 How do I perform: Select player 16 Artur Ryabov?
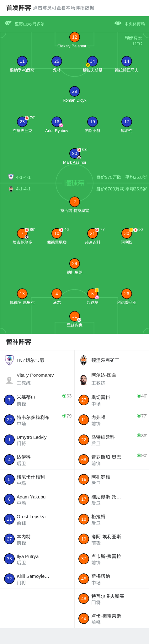coord(56,122)
